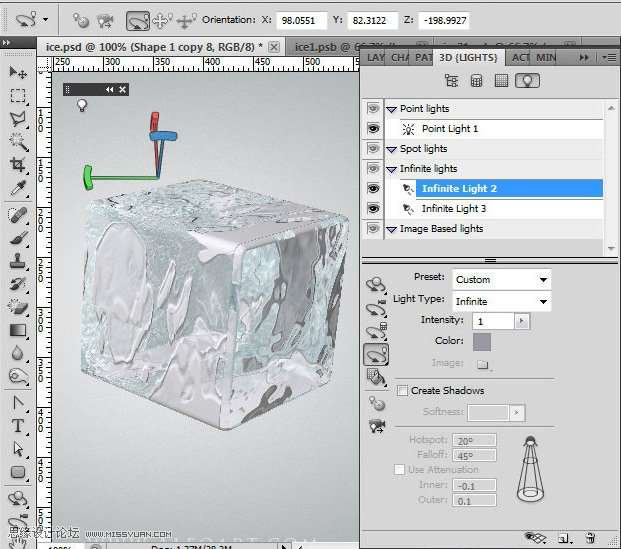This screenshot has height=549, width=621.
Task: Toggle visibility of Image Based lights
Action: (373, 228)
